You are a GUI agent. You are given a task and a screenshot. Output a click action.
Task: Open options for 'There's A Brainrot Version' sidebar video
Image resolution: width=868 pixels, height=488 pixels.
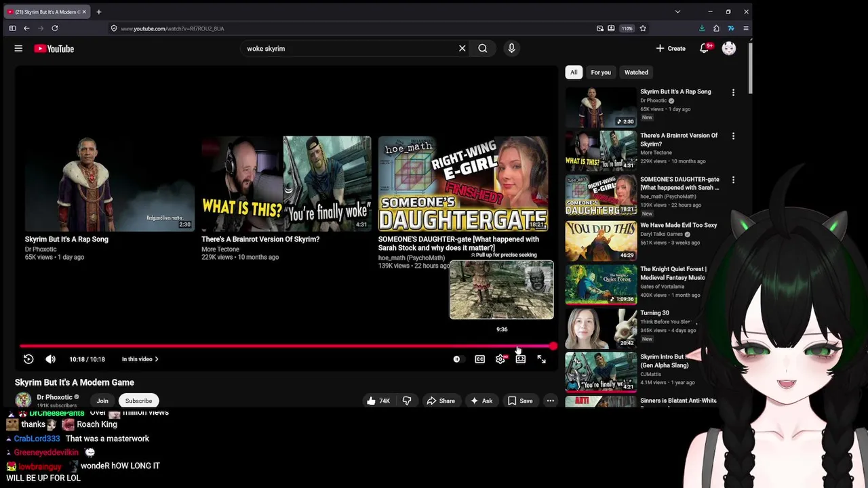pyautogui.click(x=733, y=136)
